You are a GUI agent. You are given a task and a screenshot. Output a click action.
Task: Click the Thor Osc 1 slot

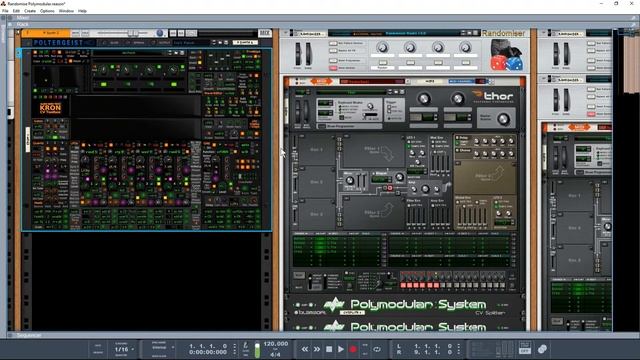pos(317,149)
